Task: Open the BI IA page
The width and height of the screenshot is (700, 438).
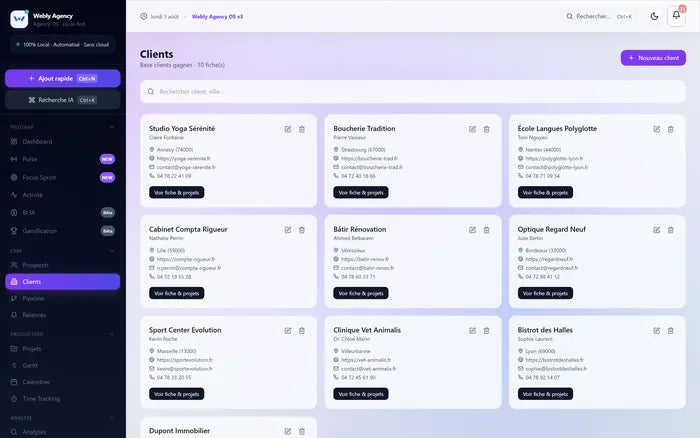Action: click(x=62, y=213)
